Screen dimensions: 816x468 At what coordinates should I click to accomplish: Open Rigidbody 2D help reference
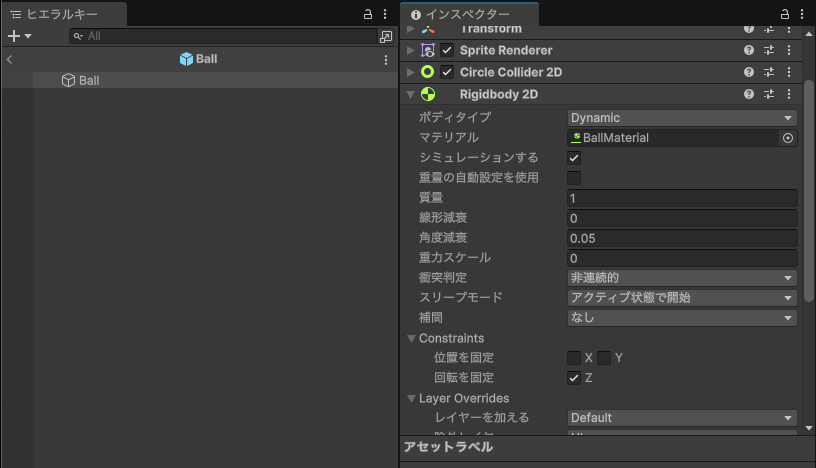748,94
